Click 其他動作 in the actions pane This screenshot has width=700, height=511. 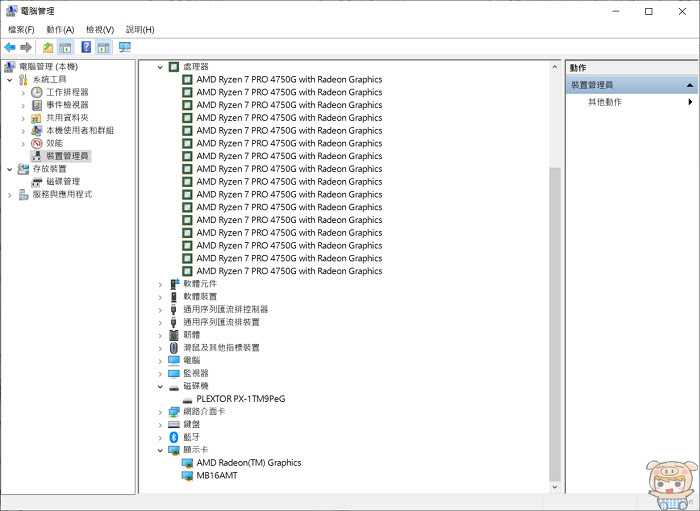click(604, 102)
